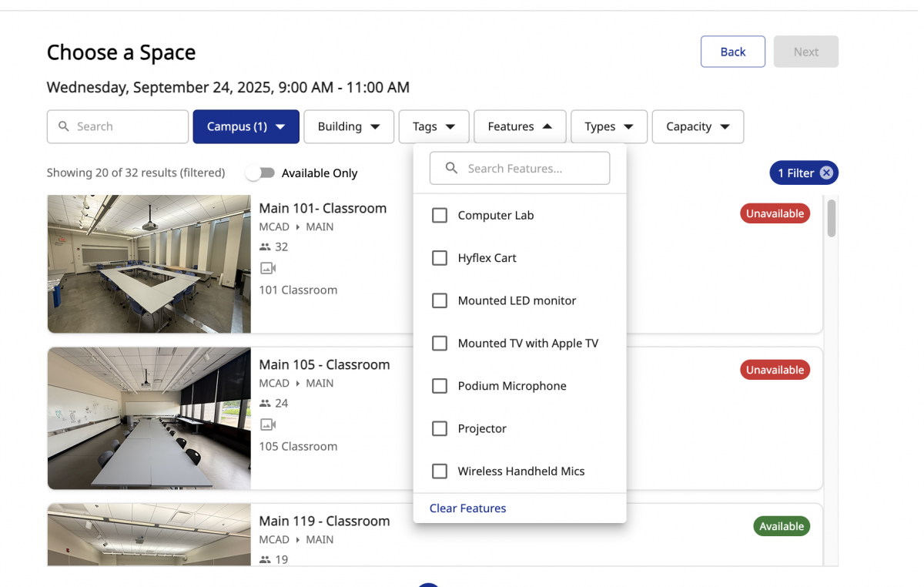
Task: Click the Choose a Space heading
Action: point(121,52)
